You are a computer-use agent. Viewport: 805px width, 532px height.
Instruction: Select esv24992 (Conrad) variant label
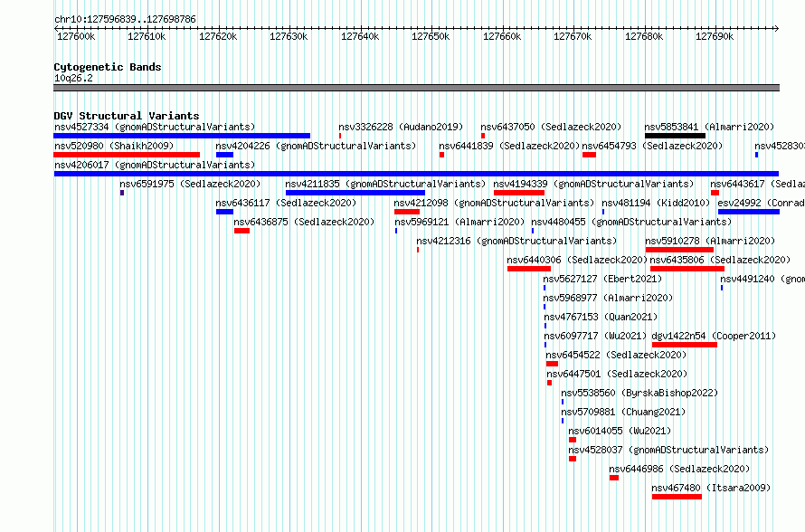(761, 203)
